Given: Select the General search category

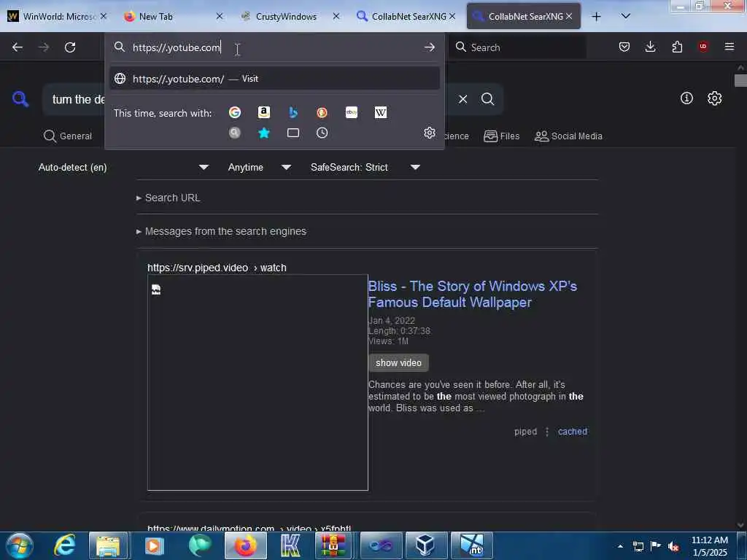Looking at the screenshot, I should click(68, 136).
